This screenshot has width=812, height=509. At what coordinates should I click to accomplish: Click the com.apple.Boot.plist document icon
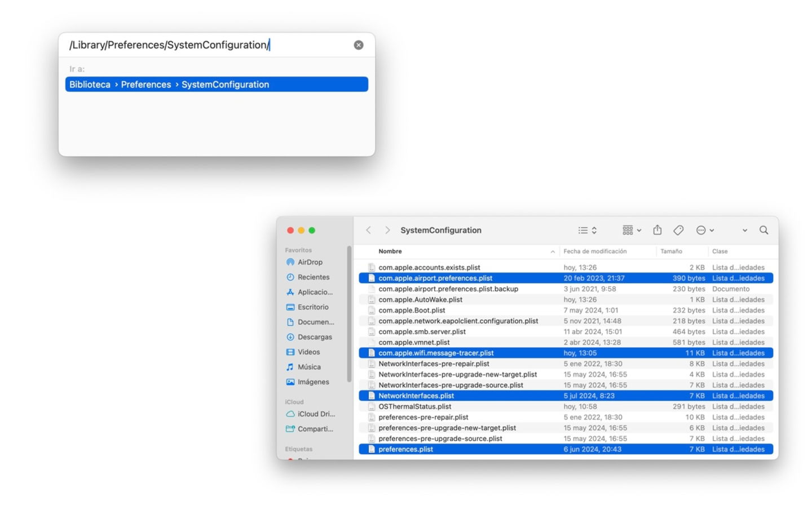click(371, 311)
